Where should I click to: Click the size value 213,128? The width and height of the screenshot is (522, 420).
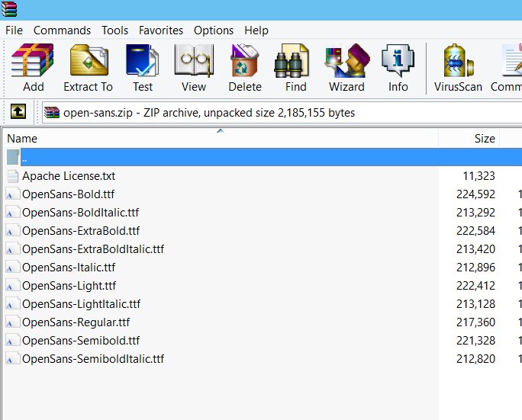(x=475, y=304)
